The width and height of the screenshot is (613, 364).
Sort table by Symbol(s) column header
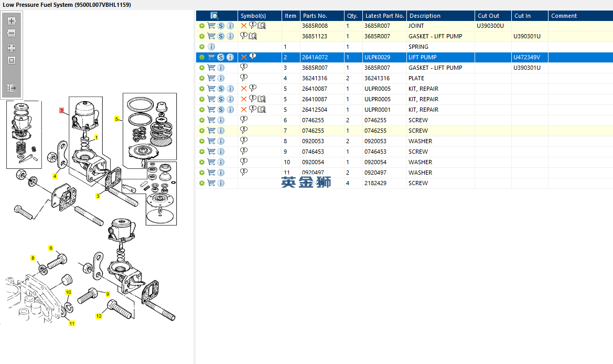tap(260, 16)
